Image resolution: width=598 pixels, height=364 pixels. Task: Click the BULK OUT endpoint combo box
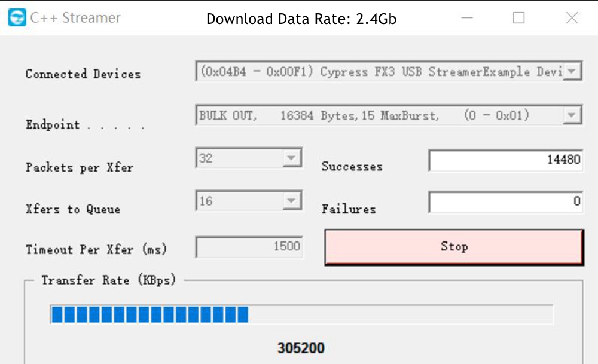pos(380,115)
